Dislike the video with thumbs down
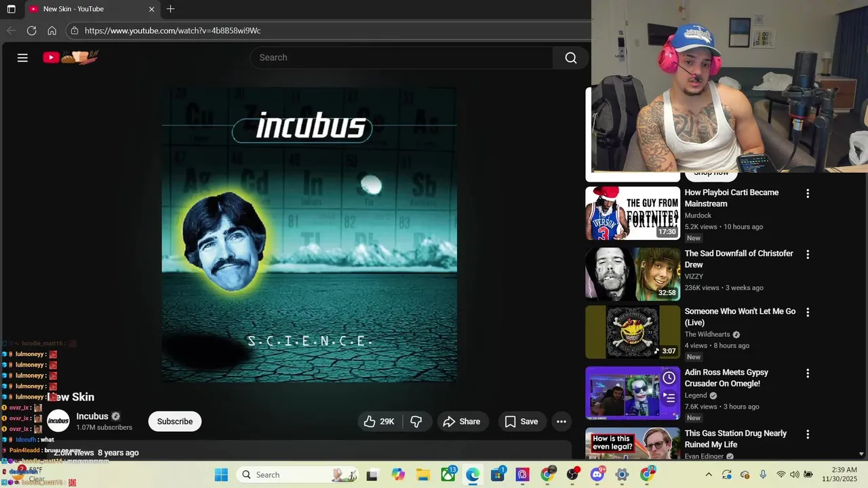 pos(416,422)
